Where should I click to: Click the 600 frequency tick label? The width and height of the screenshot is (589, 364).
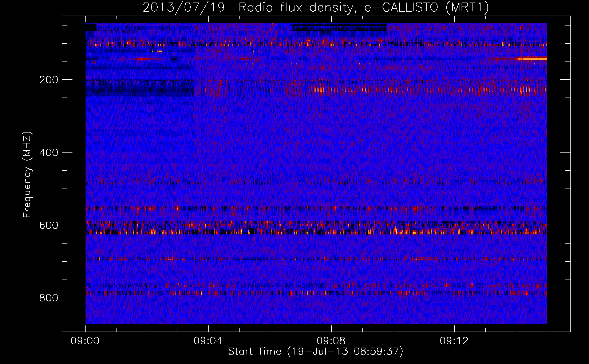point(49,225)
